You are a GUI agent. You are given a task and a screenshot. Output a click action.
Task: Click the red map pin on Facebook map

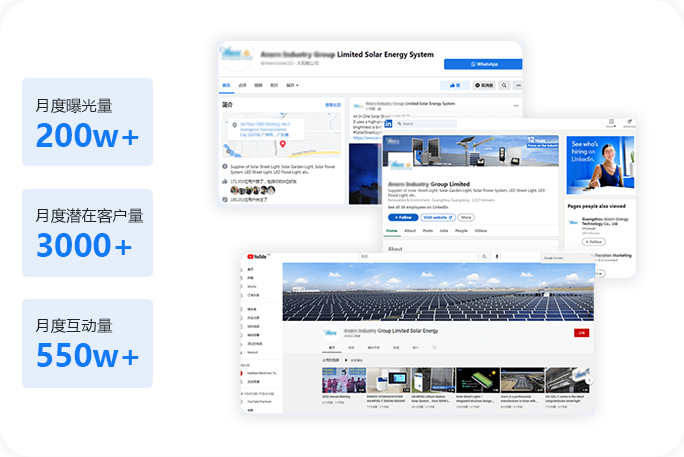tap(283, 144)
